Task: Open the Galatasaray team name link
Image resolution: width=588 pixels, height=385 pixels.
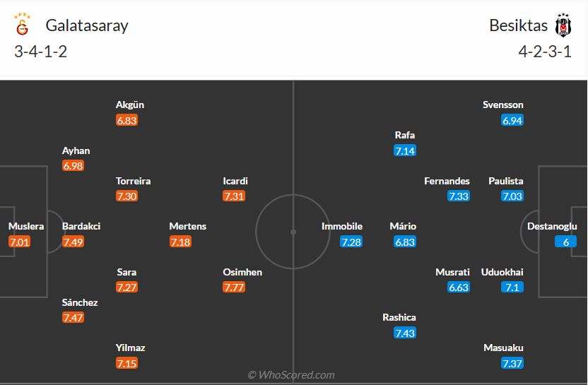Action: pyautogui.click(x=87, y=25)
